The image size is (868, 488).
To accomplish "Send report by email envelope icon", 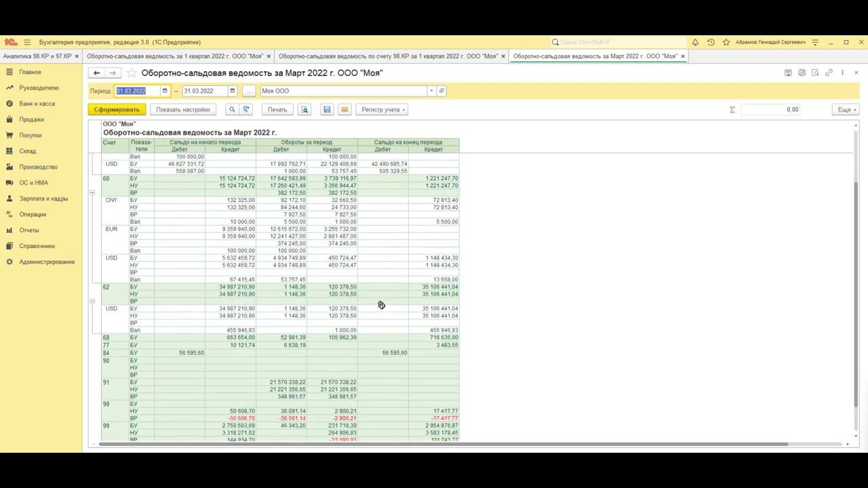I will click(x=344, y=109).
